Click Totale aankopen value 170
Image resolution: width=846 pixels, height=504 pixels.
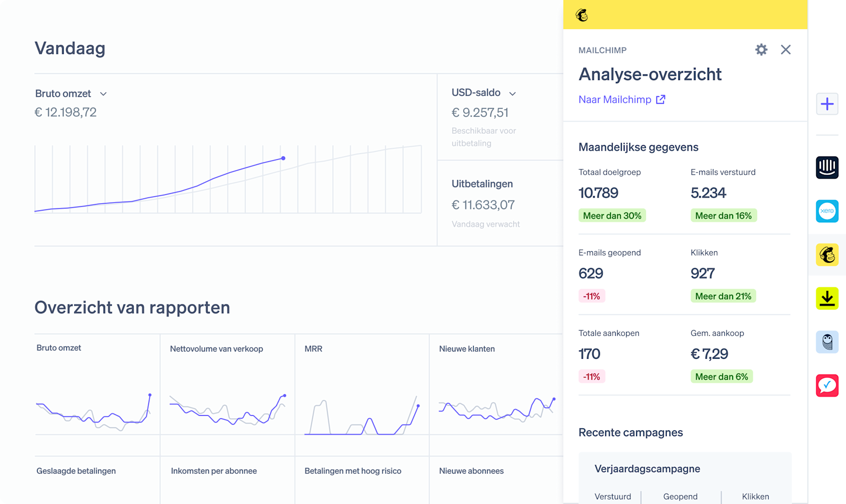tap(589, 354)
